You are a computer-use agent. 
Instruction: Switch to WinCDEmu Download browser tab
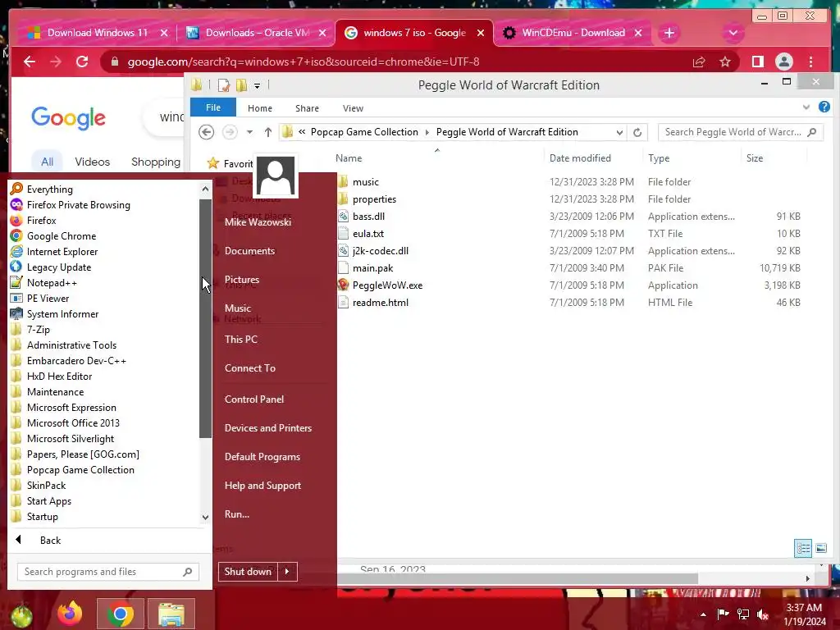572,33
